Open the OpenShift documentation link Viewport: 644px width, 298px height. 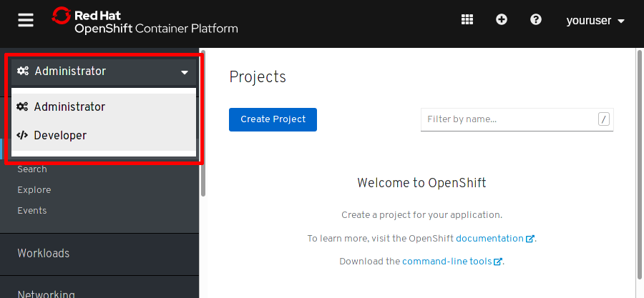click(495, 238)
